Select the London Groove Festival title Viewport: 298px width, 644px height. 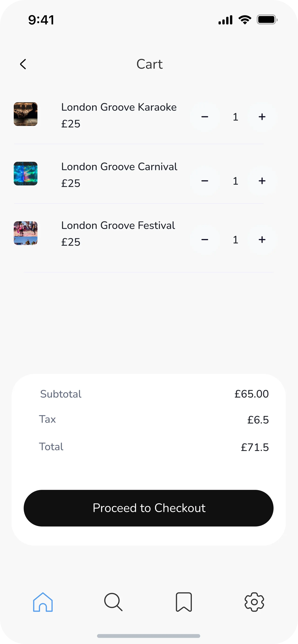point(118,226)
